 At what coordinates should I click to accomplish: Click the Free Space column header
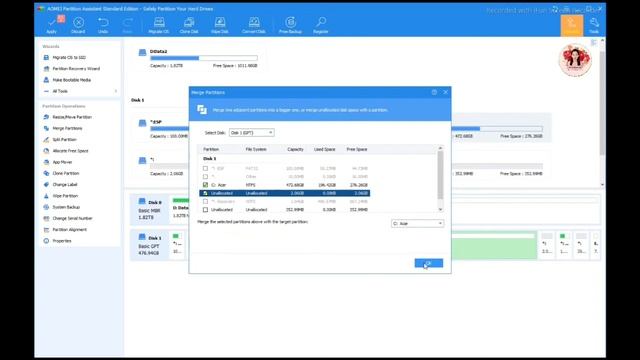(x=357, y=149)
